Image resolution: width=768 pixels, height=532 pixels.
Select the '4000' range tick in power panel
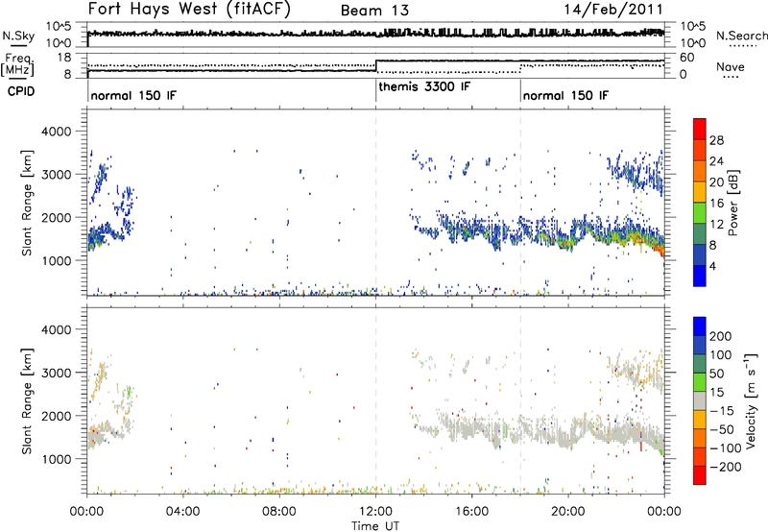pos(57,132)
